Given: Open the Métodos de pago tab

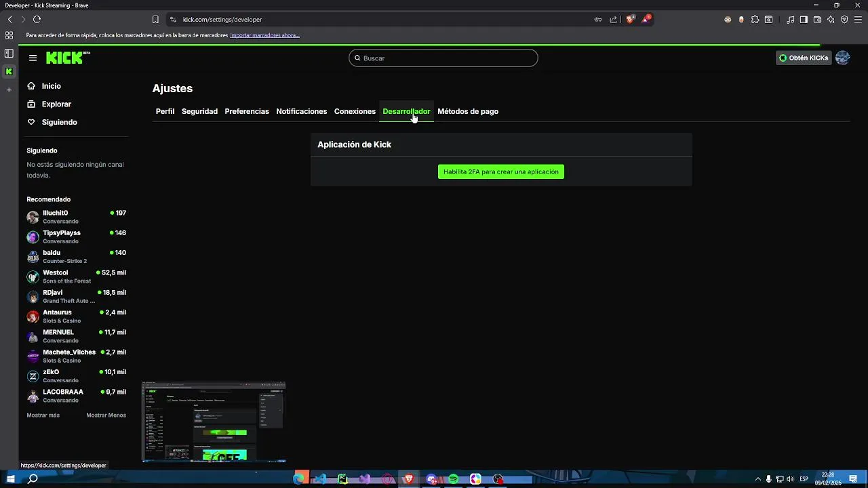Looking at the screenshot, I should click(468, 111).
